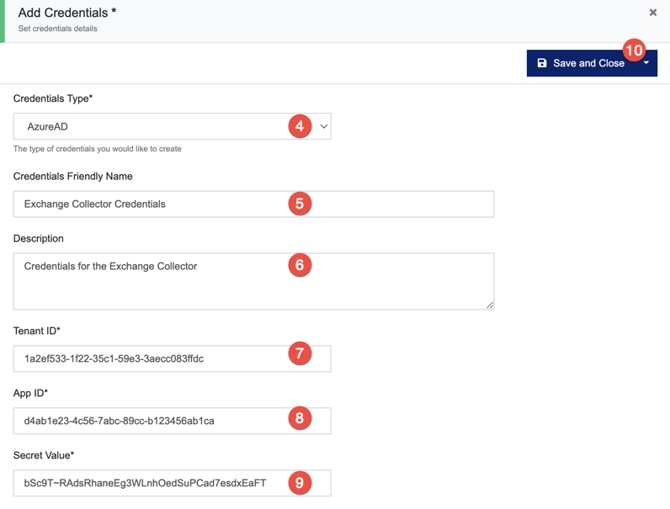Click the 'Credentials Friendly Name' label
The image size is (670, 509).
click(x=73, y=177)
